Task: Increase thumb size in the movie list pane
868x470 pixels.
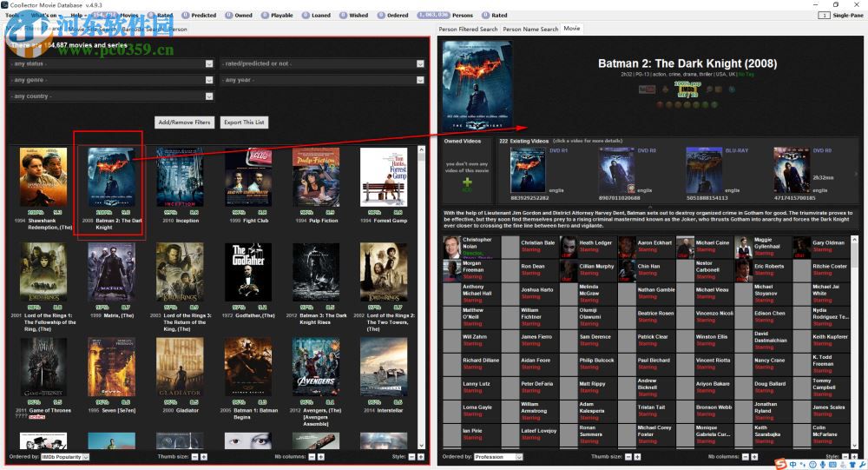Action: [204, 457]
